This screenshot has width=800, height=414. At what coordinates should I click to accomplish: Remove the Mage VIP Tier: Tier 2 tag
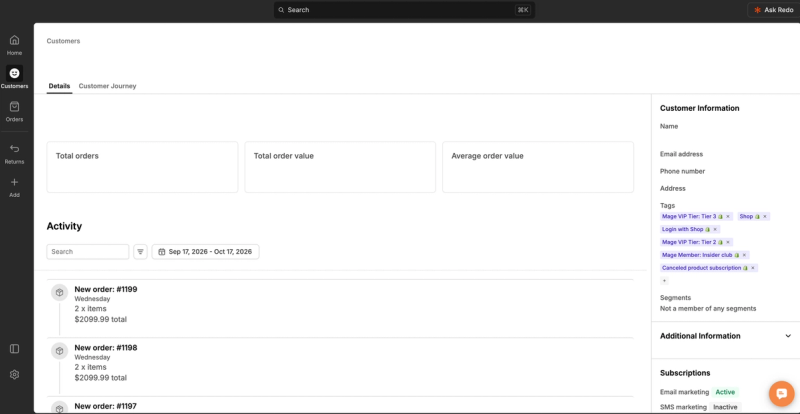728,242
